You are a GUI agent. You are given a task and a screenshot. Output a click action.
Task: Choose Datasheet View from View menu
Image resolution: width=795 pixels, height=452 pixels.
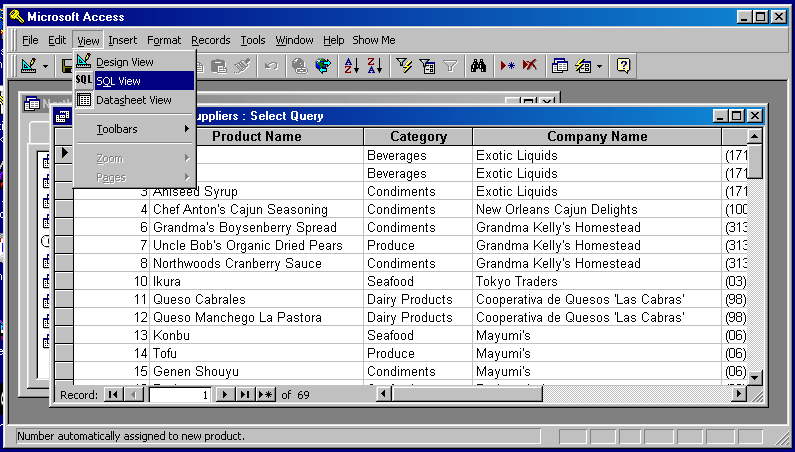[x=134, y=100]
